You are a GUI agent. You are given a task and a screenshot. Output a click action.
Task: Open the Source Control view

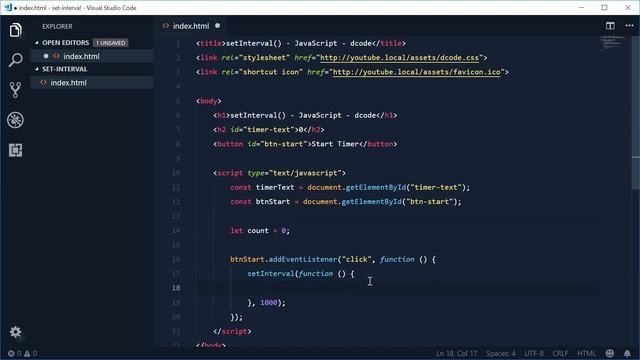pos(16,90)
